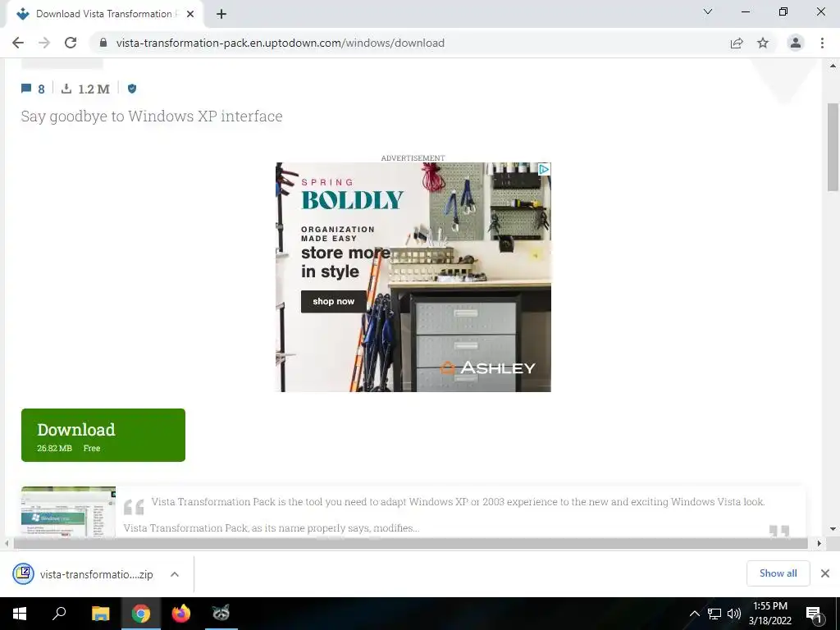The image size is (840, 630).
Task: Launch Firefox from the taskbar
Action: (181, 614)
